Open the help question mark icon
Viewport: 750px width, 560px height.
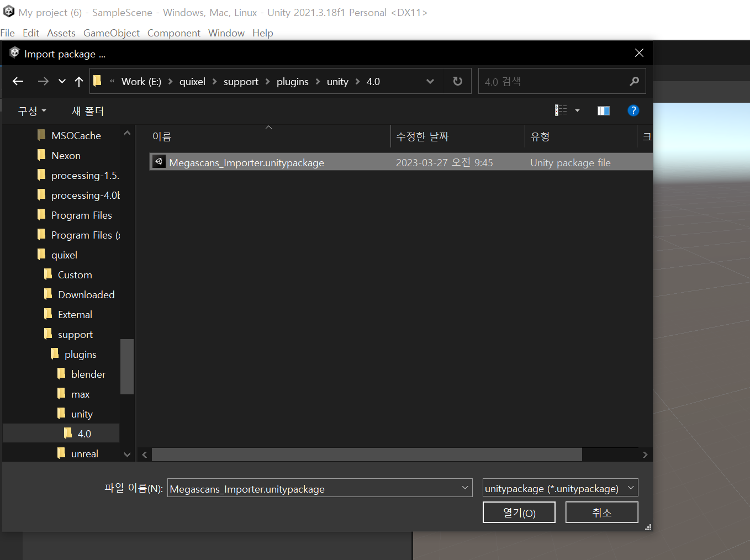pyautogui.click(x=633, y=110)
